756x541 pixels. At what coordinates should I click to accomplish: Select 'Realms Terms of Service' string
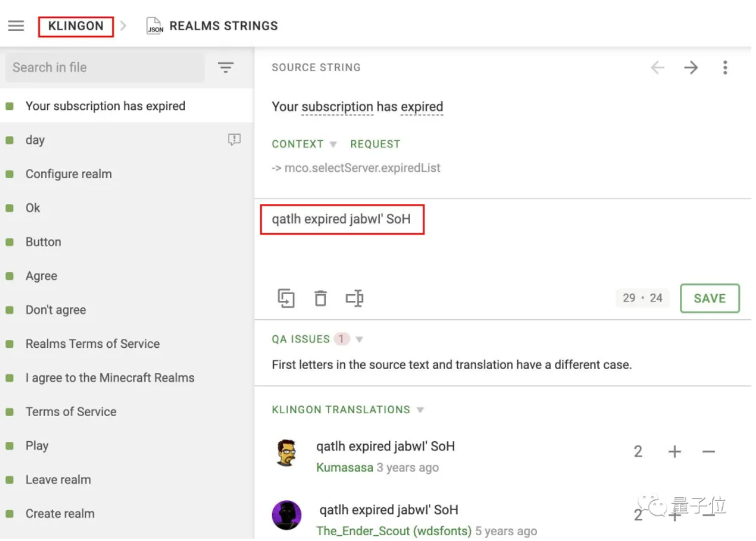click(127, 344)
